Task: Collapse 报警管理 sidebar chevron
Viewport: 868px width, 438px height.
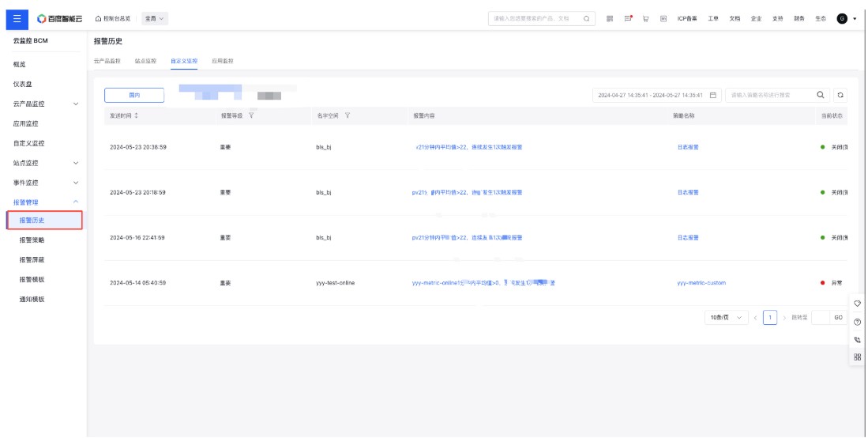Action: click(x=76, y=202)
